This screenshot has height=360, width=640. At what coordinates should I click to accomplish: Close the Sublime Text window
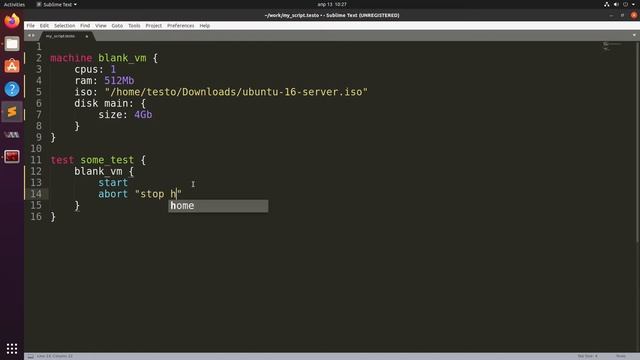click(633, 16)
